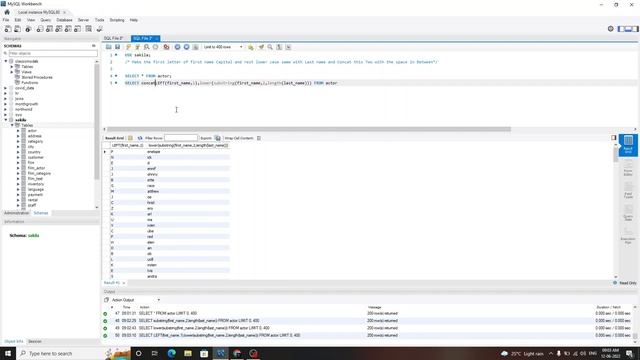The height and width of the screenshot is (360, 640).
Task: Switch to the Session tab at bottom
Action: [x=35, y=341]
